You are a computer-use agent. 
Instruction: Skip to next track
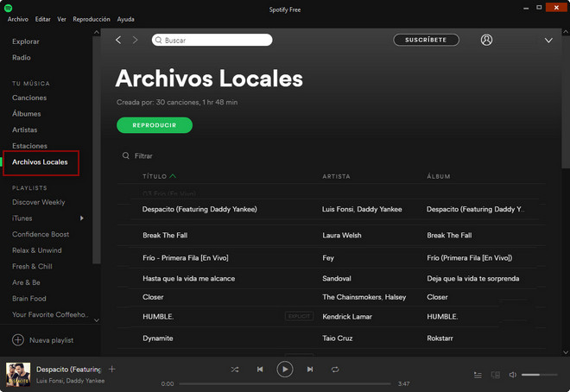[x=310, y=370]
